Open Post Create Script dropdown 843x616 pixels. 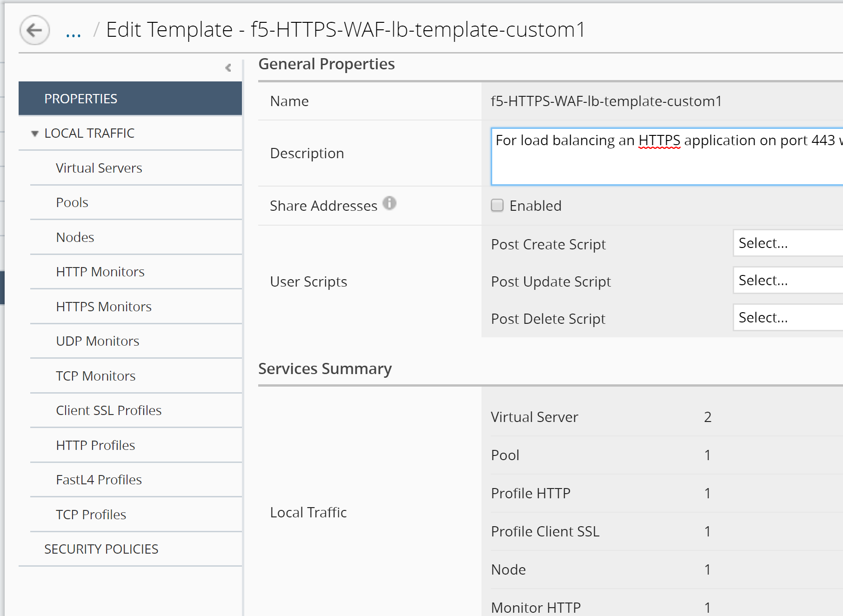[788, 243]
